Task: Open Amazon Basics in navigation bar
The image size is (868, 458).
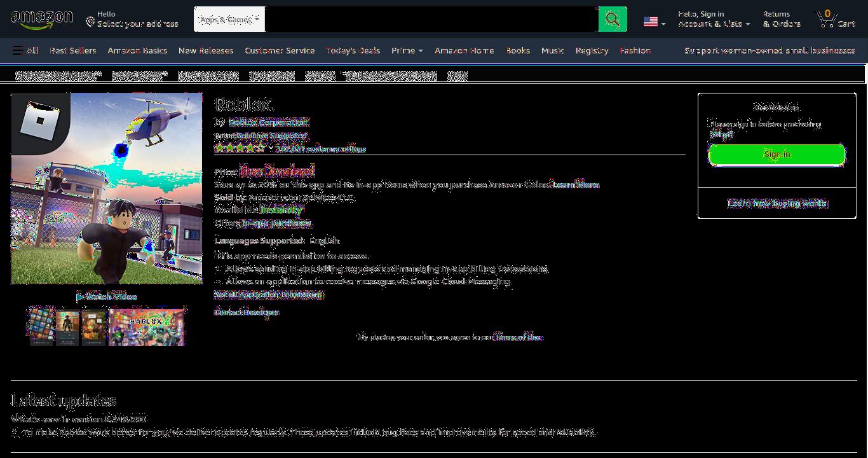Action: [x=137, y=50]
